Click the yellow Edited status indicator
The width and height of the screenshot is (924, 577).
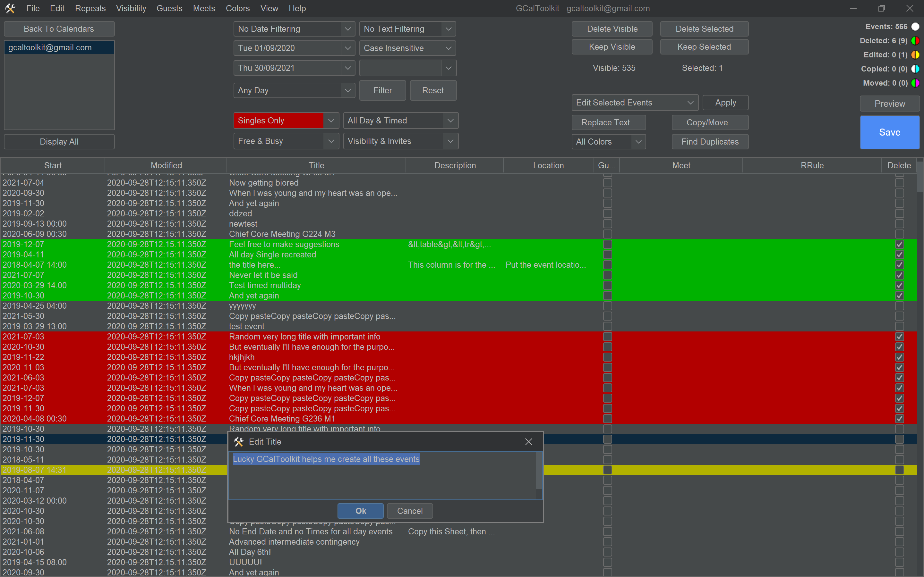[915, 54]
